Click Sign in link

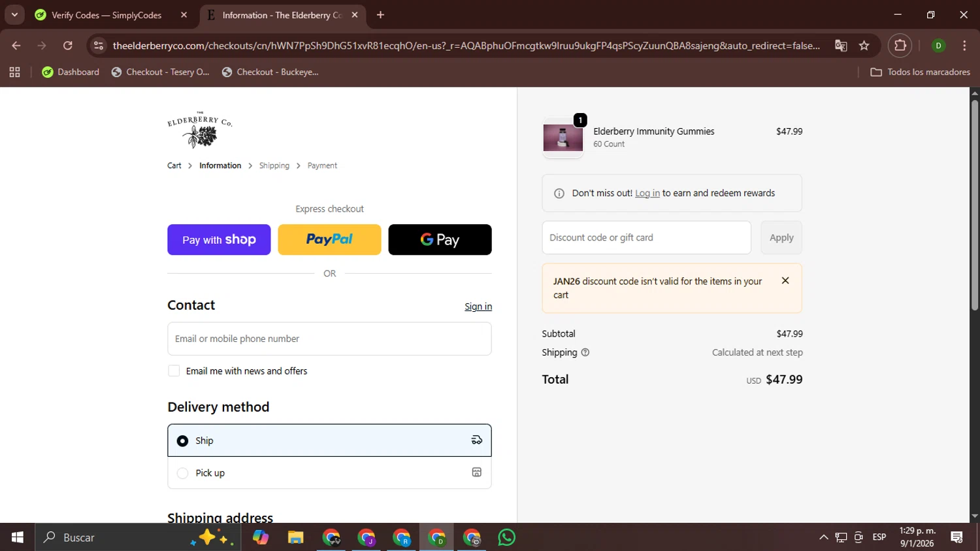478,307
